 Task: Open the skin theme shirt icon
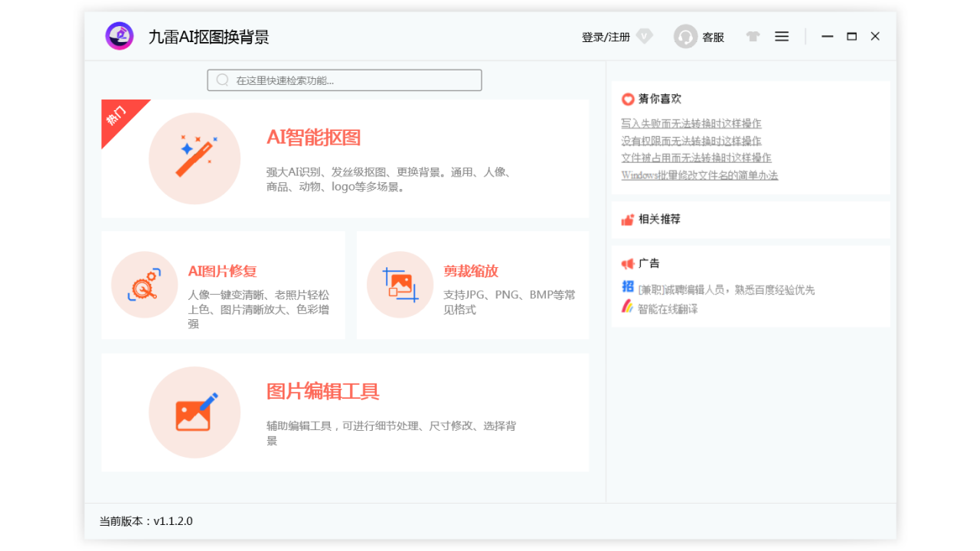click(753, 36)
